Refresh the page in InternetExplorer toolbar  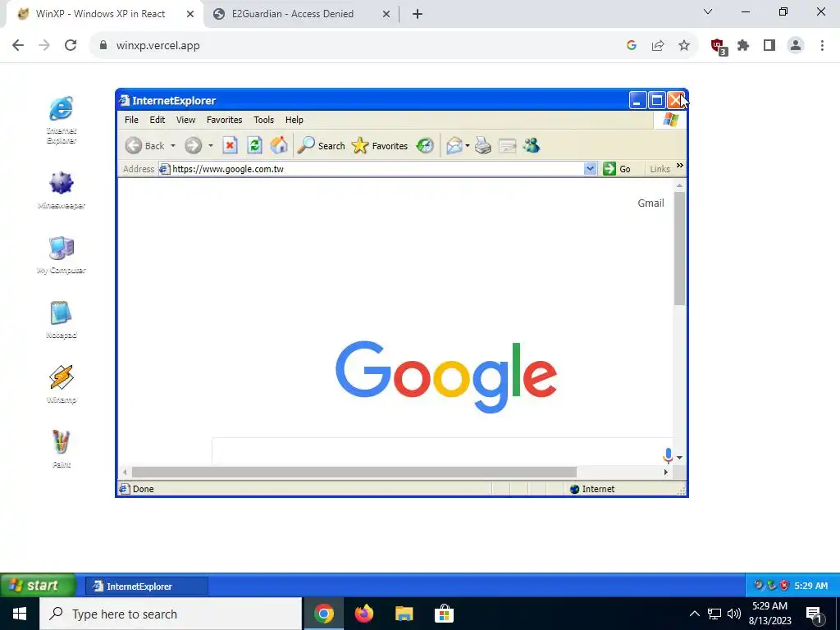pyautogui.click(x=254, y=145)
